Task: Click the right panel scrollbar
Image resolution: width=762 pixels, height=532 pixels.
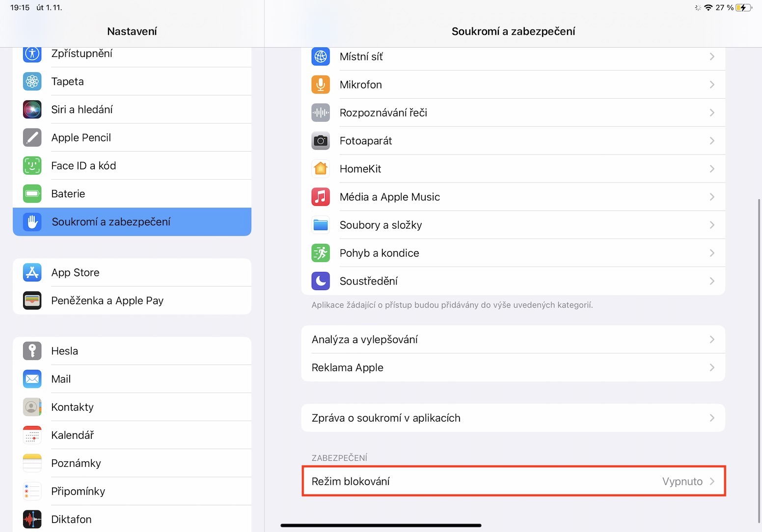Action: pos(759,361)
